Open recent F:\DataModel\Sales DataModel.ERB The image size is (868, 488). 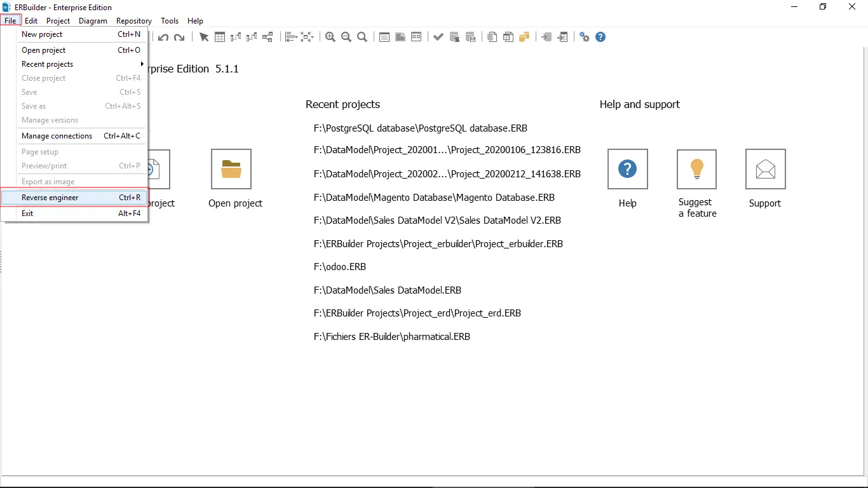coord(388,290)
